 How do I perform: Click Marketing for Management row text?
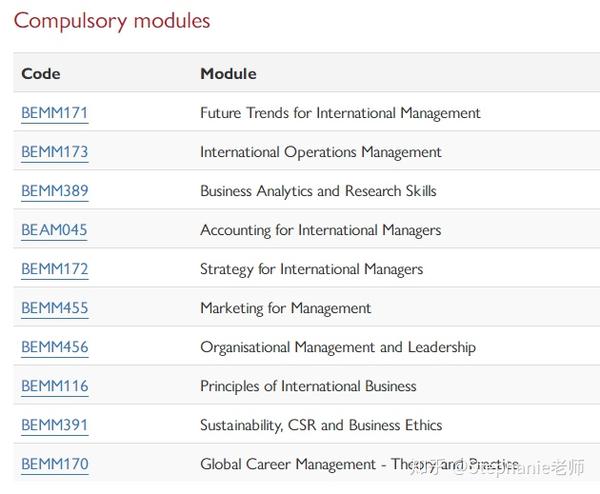click(285, 308)
